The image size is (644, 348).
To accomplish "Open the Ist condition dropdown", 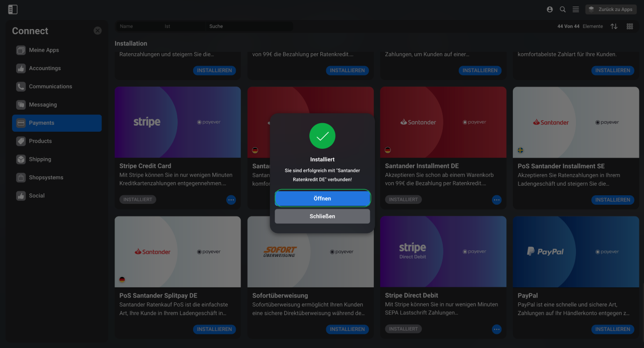I will pyautogui.click(x=183, y=26).
